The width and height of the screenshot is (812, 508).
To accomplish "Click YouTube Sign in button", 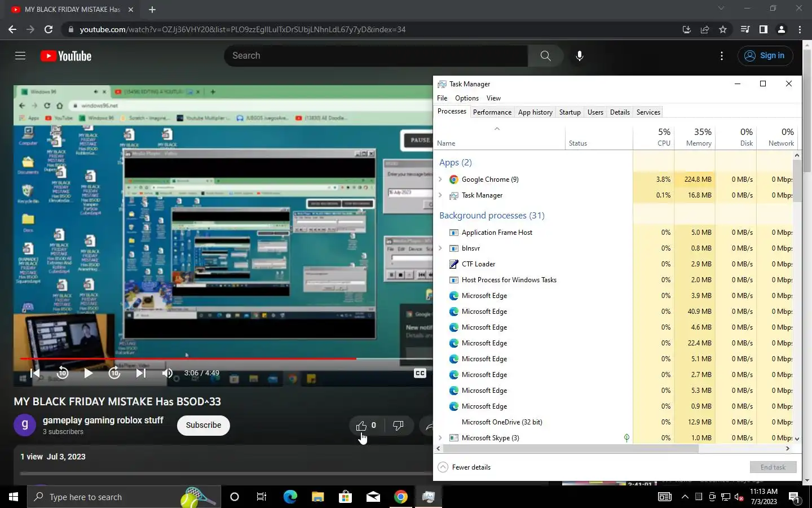I will pos(765,56).
